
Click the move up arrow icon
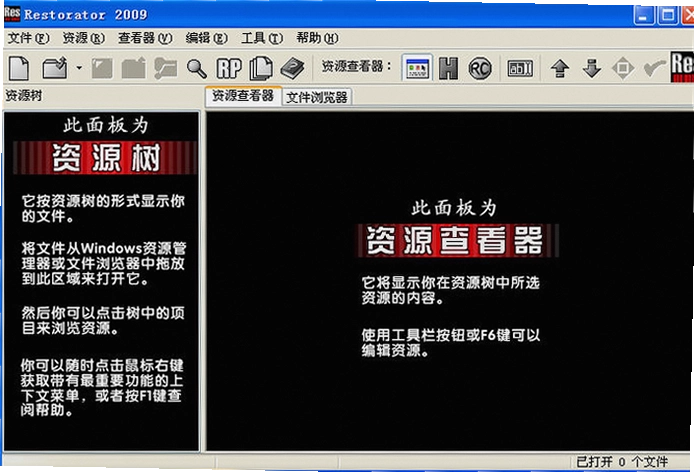tap(560, 69)
